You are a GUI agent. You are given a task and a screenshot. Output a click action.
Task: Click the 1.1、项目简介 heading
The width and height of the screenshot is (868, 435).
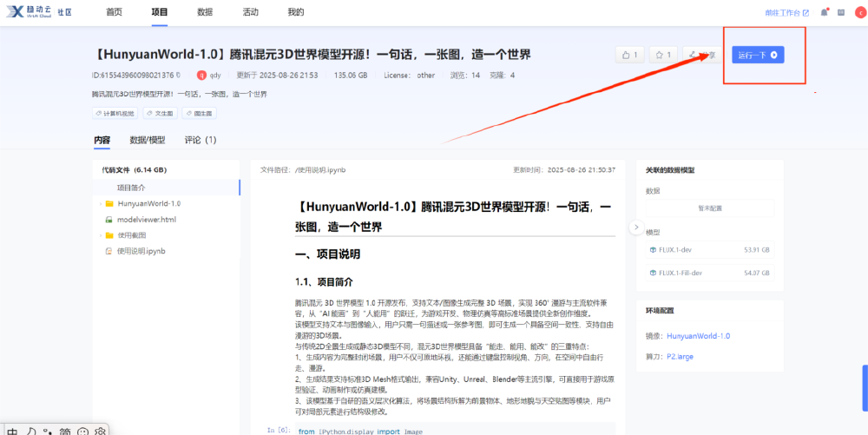click(324, 282)
